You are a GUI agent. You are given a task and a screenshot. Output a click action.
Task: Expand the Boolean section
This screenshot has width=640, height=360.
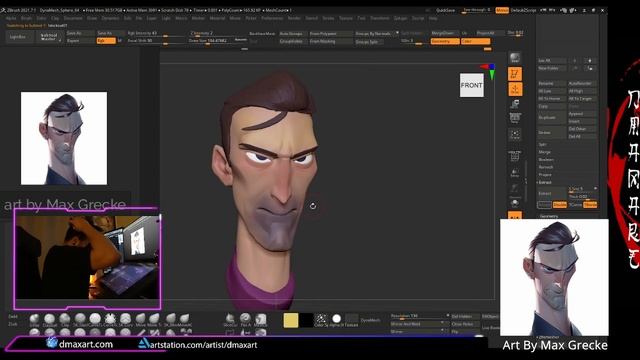tap(546, 160)
